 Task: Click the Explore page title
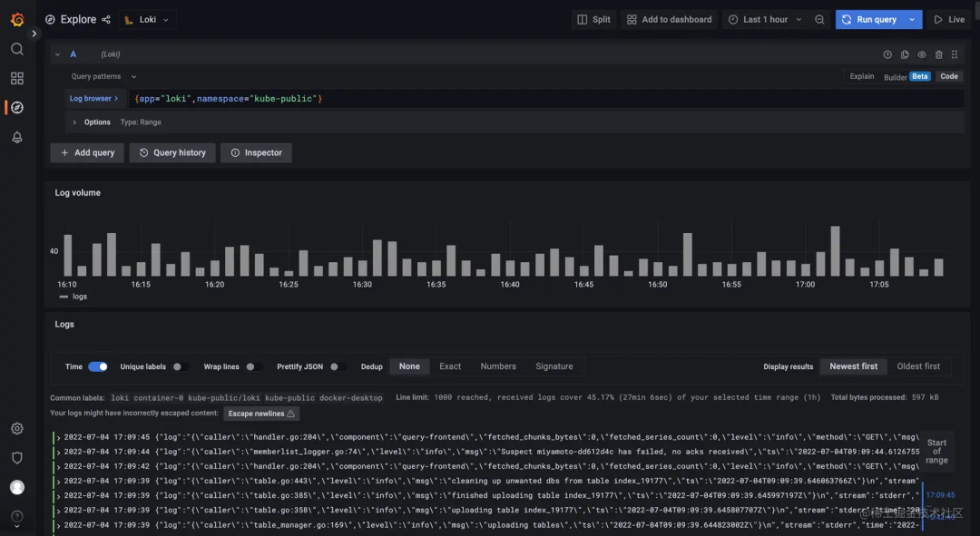pos(78,19)
